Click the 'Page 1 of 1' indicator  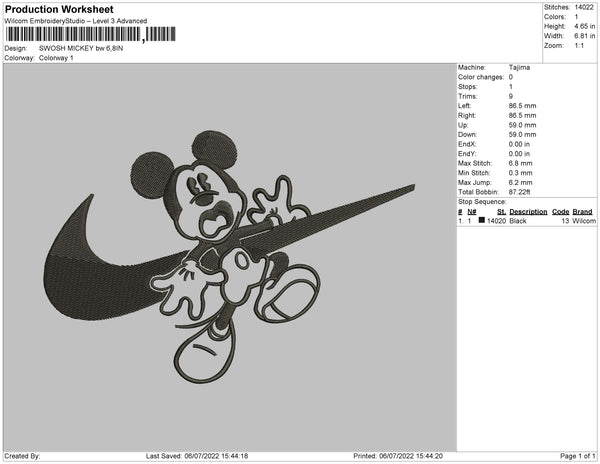coord(578,456)
